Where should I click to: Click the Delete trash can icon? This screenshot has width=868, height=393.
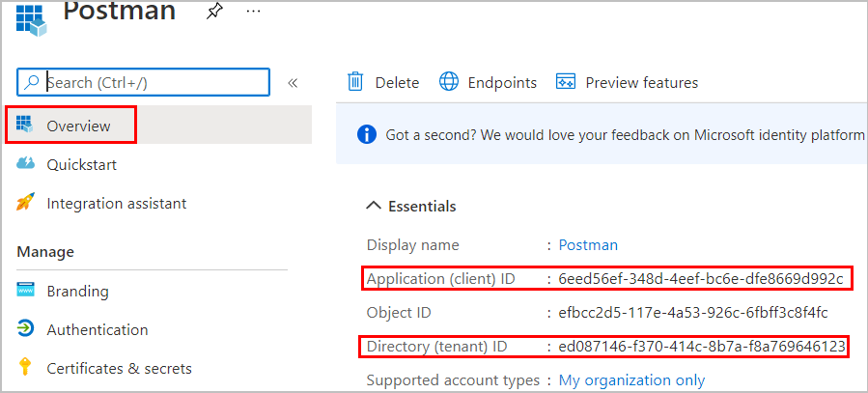[x=355, y=82]
